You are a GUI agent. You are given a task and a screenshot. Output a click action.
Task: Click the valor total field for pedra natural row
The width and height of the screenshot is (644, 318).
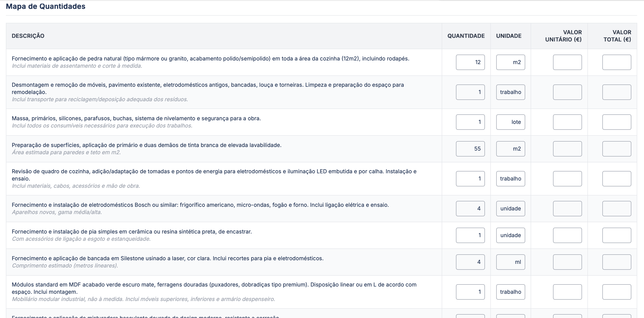617,62
